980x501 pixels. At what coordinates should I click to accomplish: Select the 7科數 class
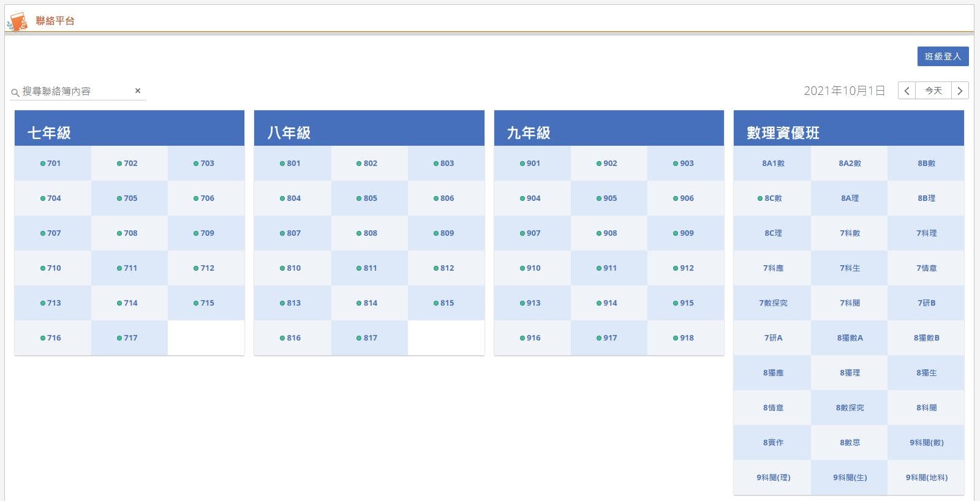tap(849, 233)
